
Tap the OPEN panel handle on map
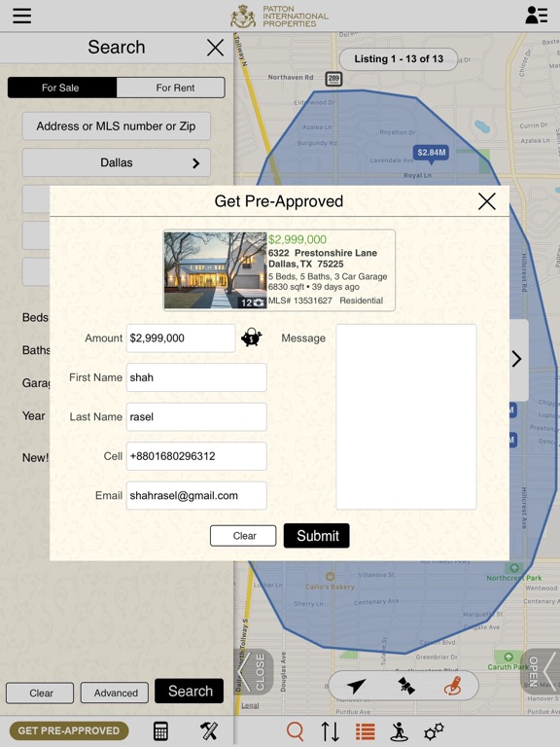pyautogui.click(x=541, y=672)
